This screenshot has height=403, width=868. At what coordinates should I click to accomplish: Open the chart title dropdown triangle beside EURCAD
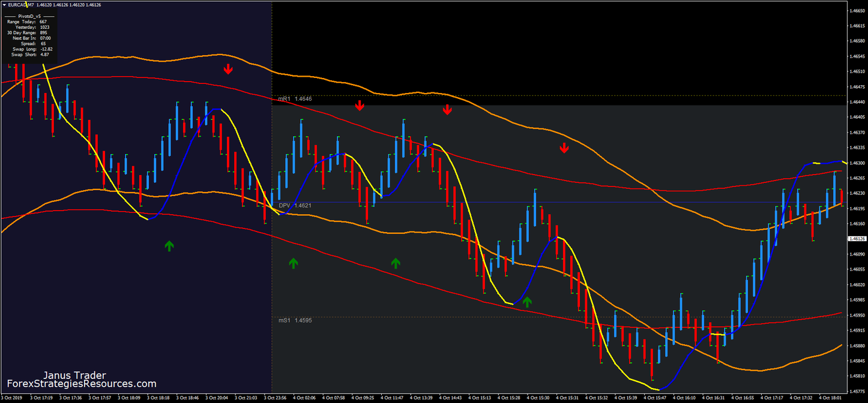coord(4,4)
